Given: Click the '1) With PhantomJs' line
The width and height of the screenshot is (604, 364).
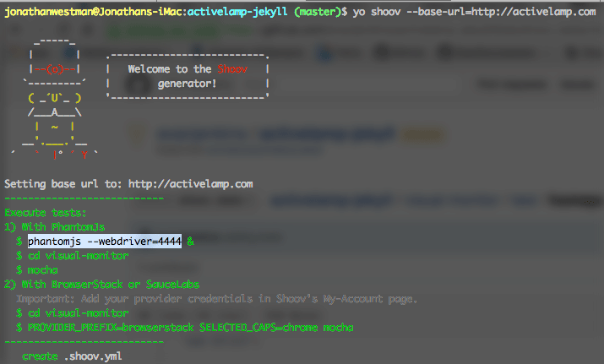Looking at the screenshot, I should (x=55, y=227).
